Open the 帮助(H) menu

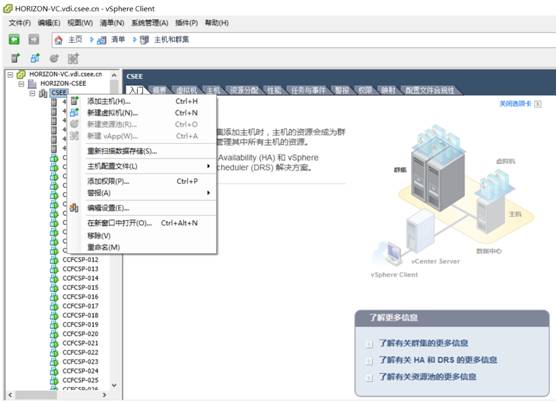click(217, 23)
